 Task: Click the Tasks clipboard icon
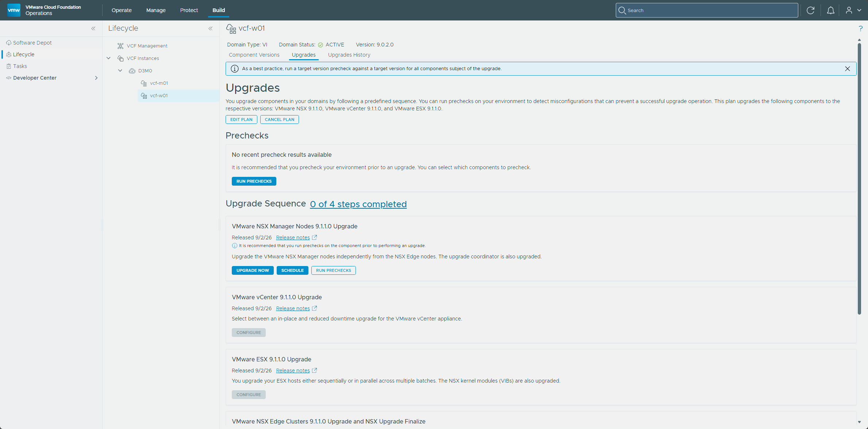point(9,66)
